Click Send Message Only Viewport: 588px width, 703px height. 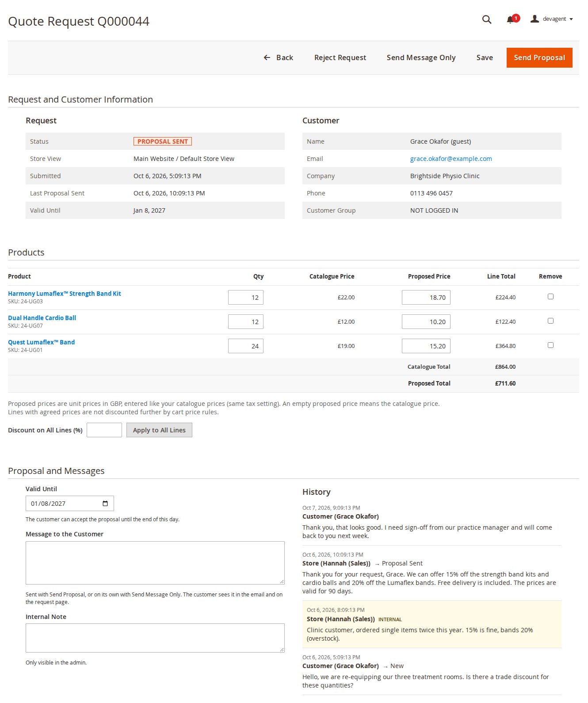(x=421, y=57)
